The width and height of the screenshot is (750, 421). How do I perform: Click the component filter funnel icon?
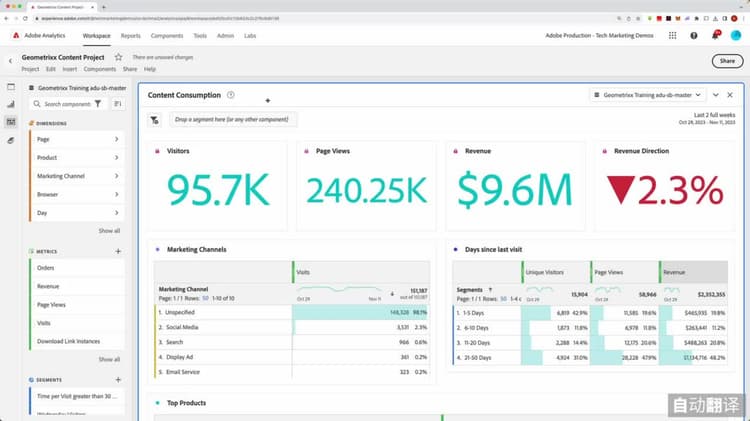[x=98, y=104]
